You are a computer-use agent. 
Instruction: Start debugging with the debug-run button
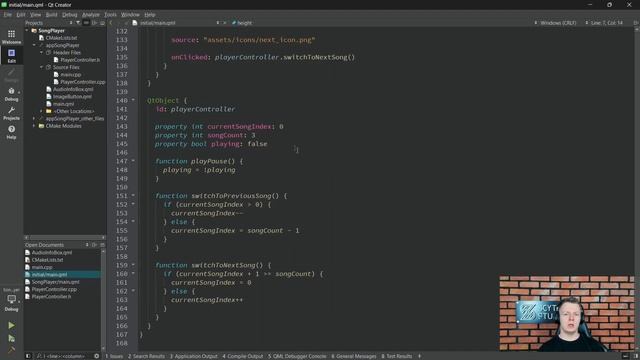click(11, 338)
